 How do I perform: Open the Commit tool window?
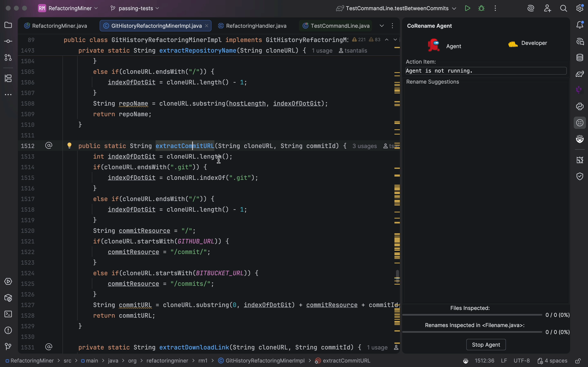tap(8, 41)
